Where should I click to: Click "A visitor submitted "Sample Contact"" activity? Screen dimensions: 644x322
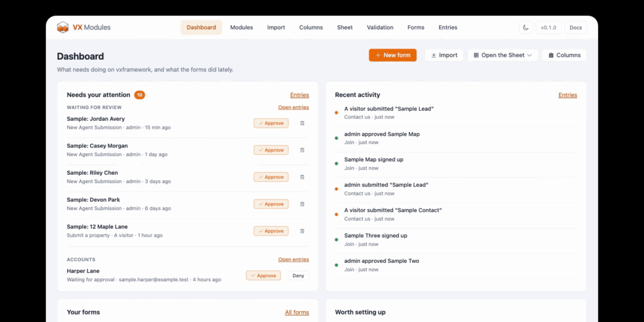(x=393, y=210)
